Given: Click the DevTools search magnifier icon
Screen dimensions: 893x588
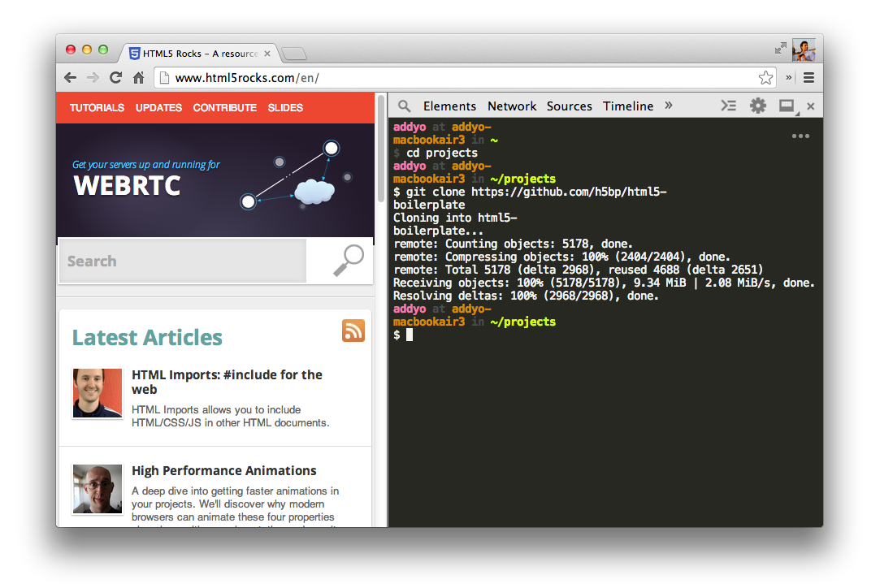Looking at the screenshot, I should point(404,106).
